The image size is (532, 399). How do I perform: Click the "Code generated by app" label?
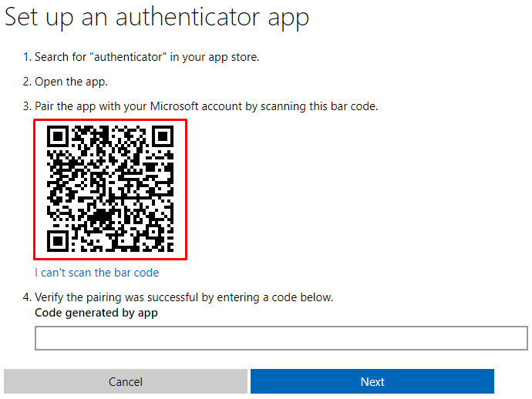click(x=96, y=313)
